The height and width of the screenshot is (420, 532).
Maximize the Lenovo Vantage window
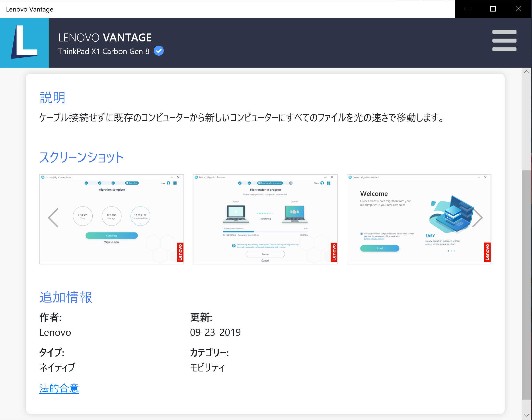493,9
